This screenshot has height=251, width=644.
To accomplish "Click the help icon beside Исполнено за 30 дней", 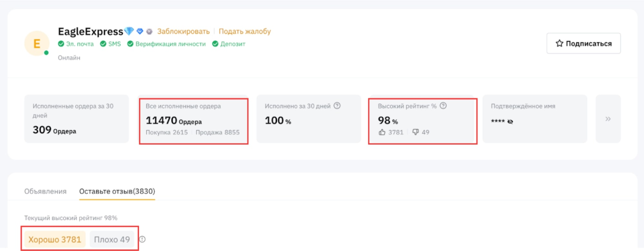I will [x=337, y=106].
